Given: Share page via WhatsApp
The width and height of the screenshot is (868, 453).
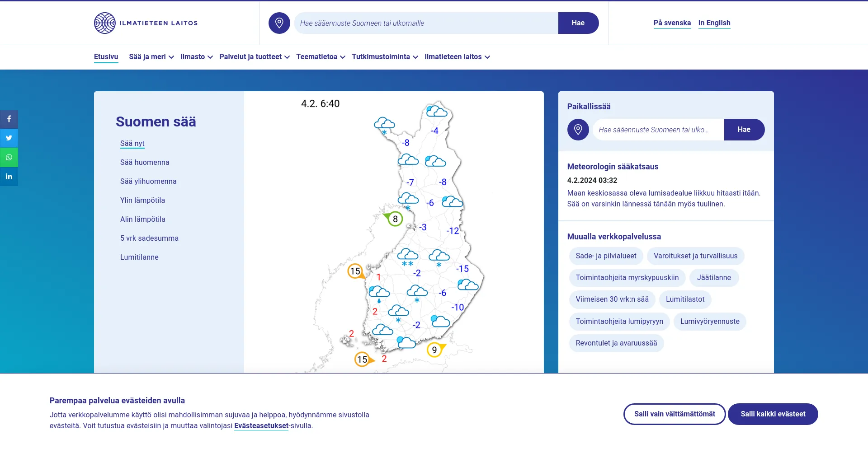Looking at the screenshot, I should pos(9,158).
